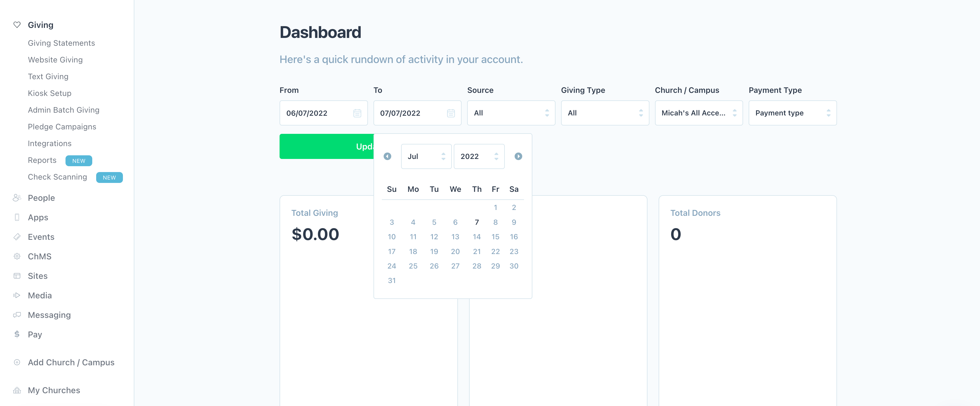Open Giving Statements in sidebar
Image resolution: width=980 pixels, height=406 pixels.
coord(61,43)
